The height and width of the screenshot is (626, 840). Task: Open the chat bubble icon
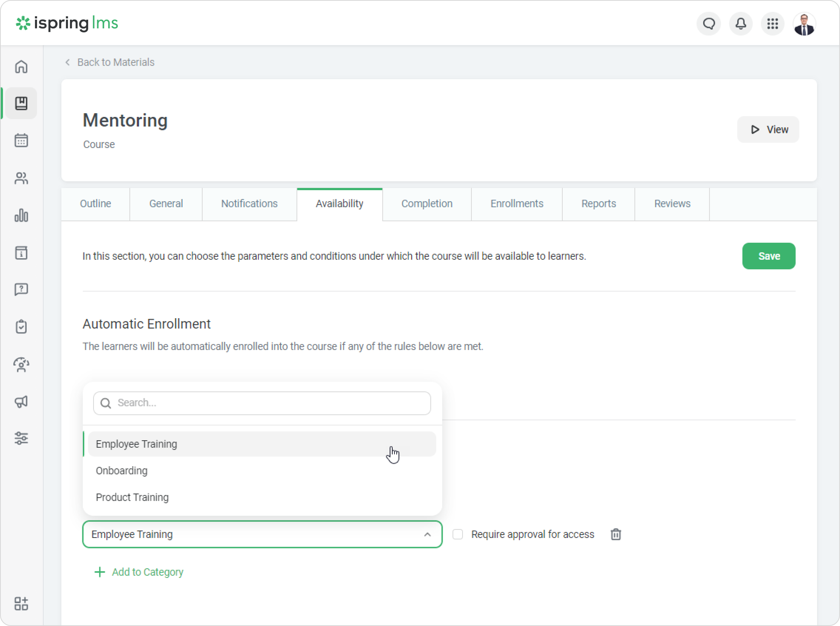(x=709, y=24)
